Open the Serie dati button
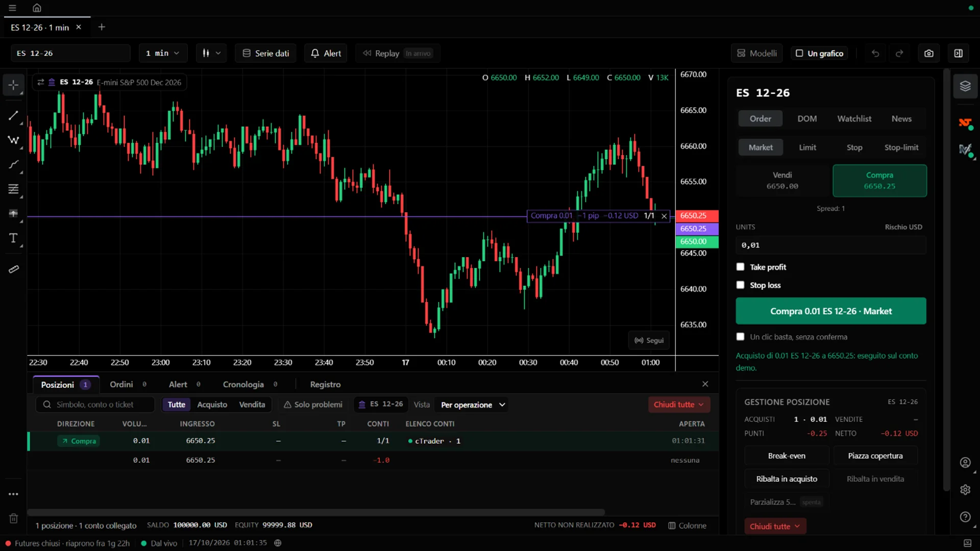 point(265,53)
